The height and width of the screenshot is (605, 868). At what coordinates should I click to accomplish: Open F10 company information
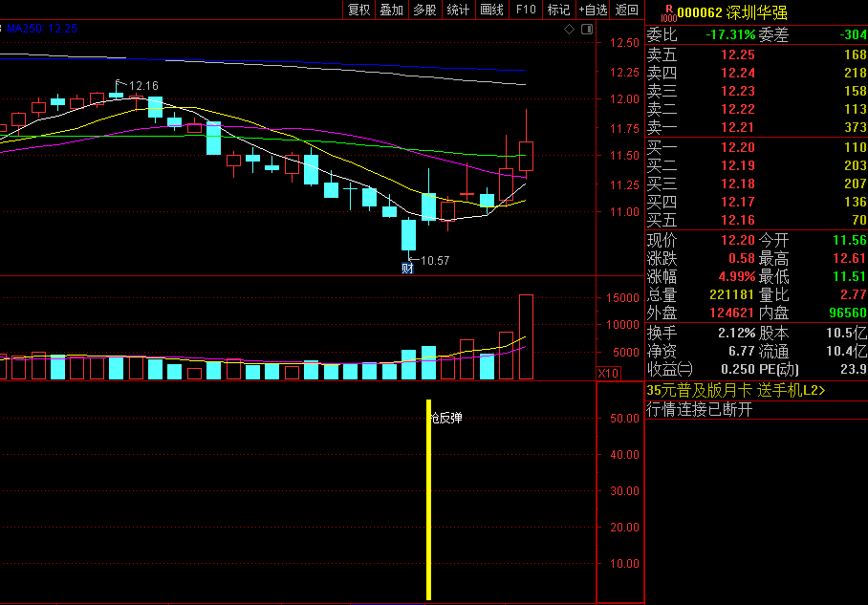[x=526, y=10]
